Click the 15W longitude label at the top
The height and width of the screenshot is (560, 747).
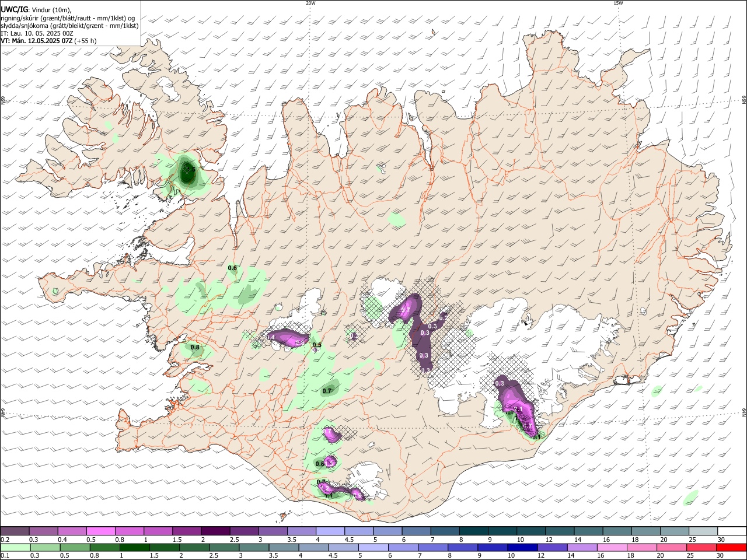pyautogui.click(x=618, y=3)
